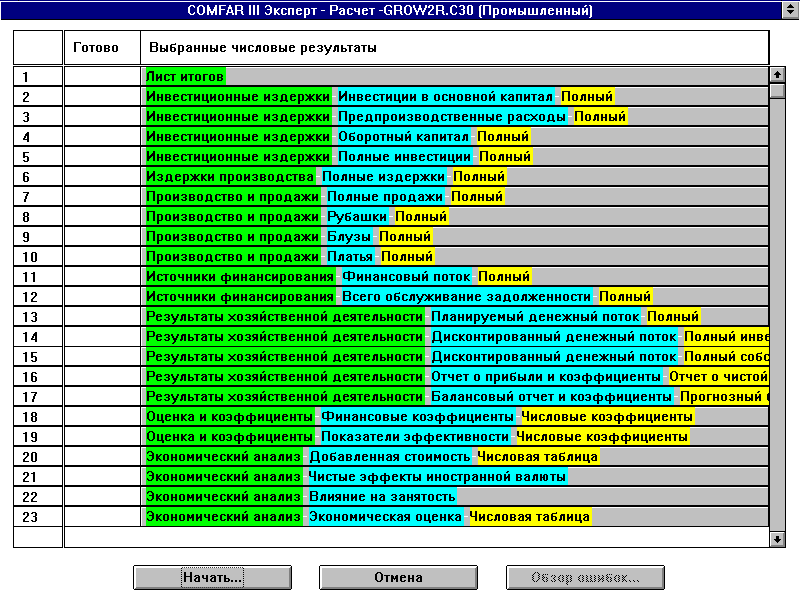Viewport: 800px width, 600px height.
Task: Click Экономический анализ in row 20
Action: (223, 457)
